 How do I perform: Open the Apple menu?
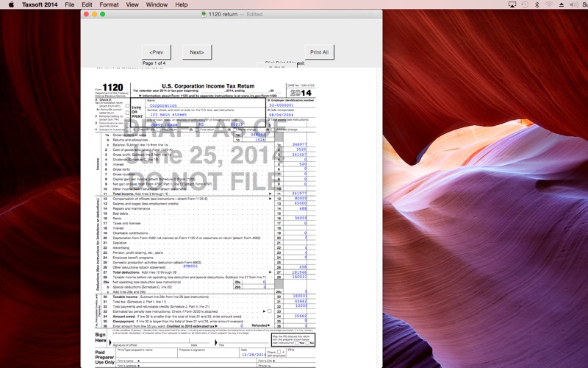[11, 4]
